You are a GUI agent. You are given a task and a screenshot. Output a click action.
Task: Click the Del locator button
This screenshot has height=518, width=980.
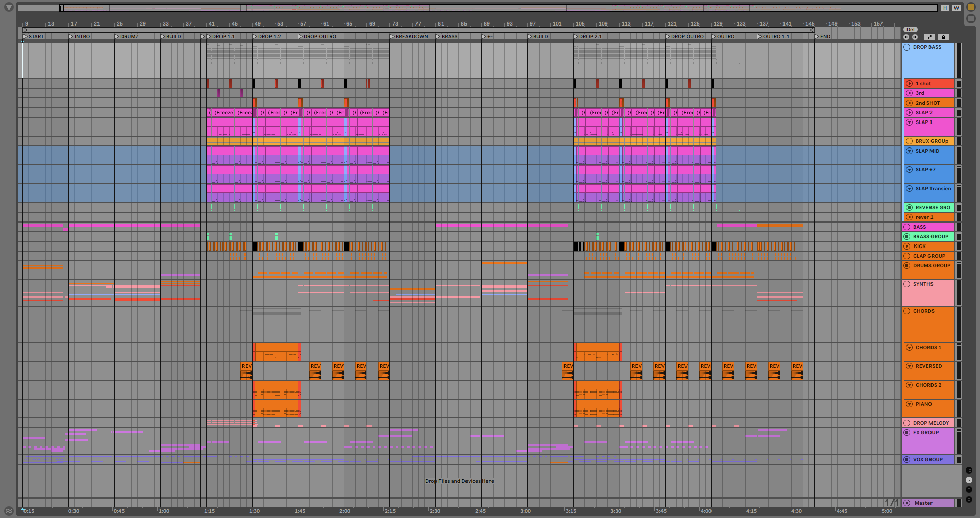911,30
